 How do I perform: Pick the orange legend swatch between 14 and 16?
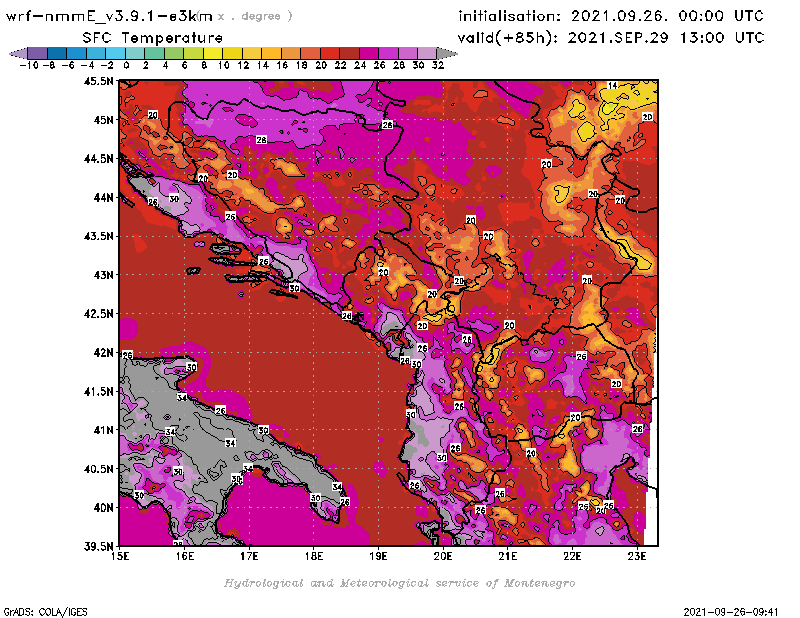click(x=271, y=53)
